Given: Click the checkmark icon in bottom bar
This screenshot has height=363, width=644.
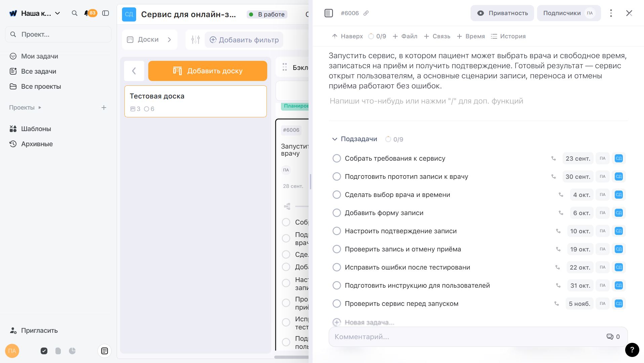Looking at the screenshot, I should (44, 351).
